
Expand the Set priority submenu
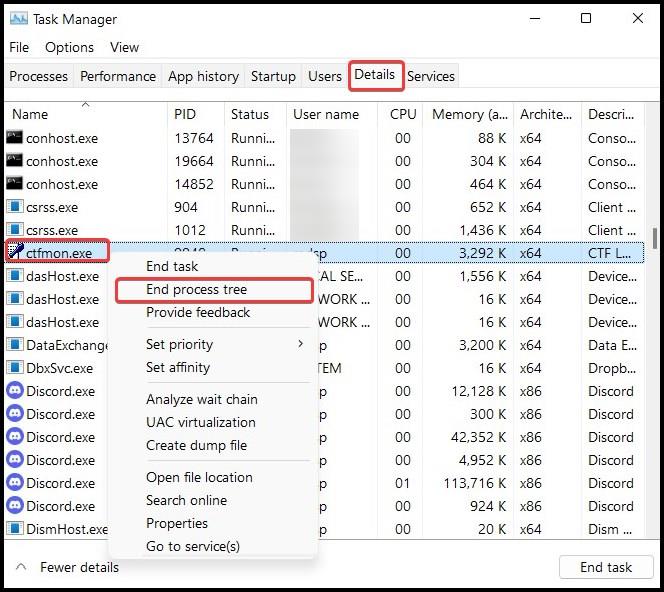tap(300, 344)
